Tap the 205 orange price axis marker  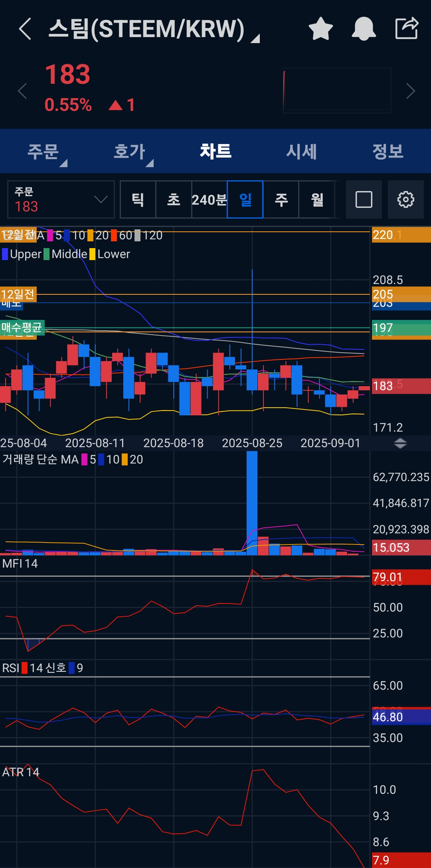(401, 294)
